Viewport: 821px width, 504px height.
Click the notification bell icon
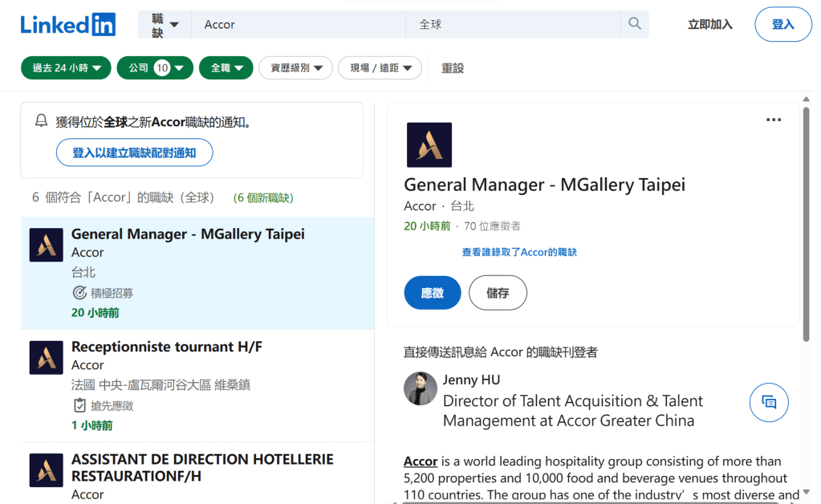coord(42,121)
